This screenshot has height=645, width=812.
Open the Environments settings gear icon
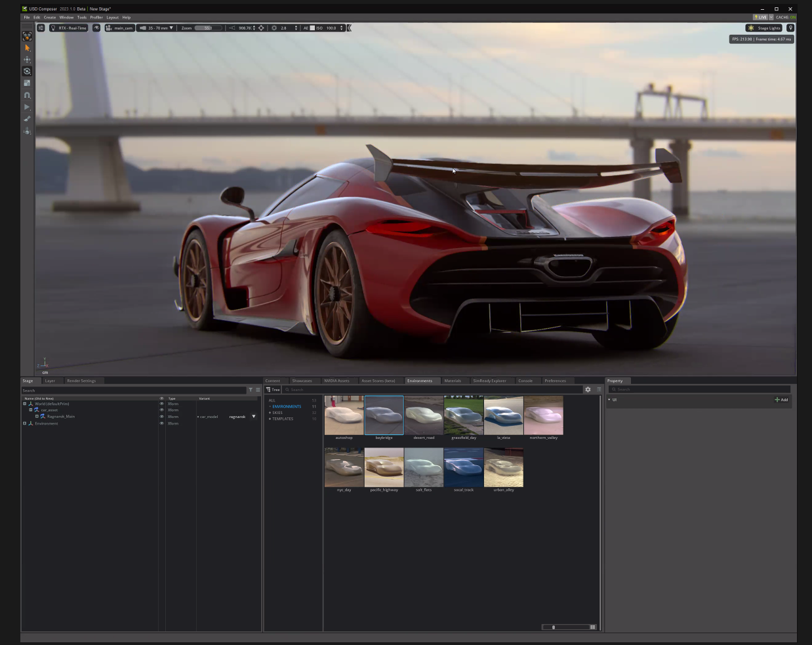(x=588, y=389)
